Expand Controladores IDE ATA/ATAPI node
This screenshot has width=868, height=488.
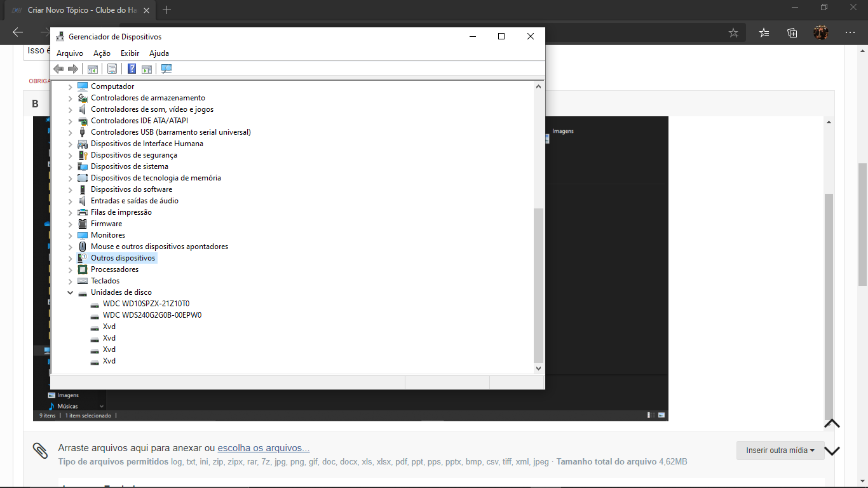point(70,121)
